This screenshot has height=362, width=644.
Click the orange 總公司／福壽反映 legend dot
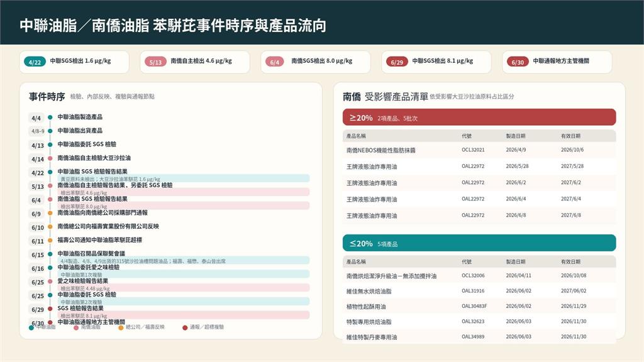point(121,327)
